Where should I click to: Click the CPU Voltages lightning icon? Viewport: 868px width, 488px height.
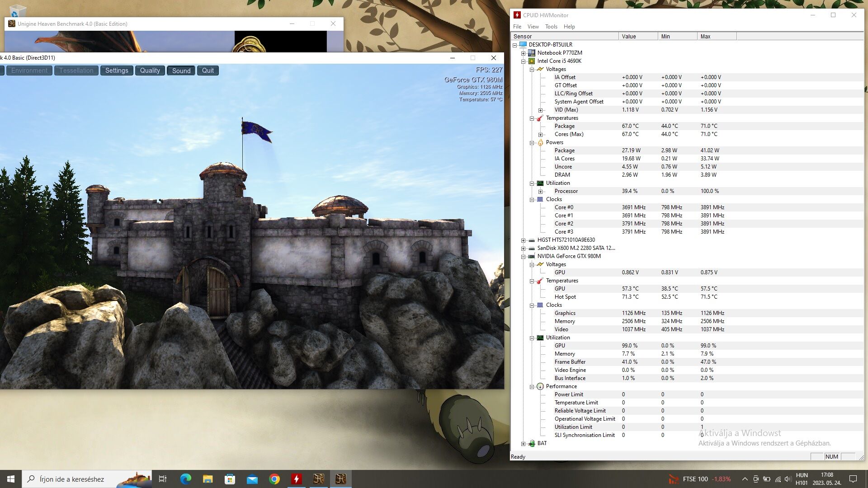coord(540,69)
